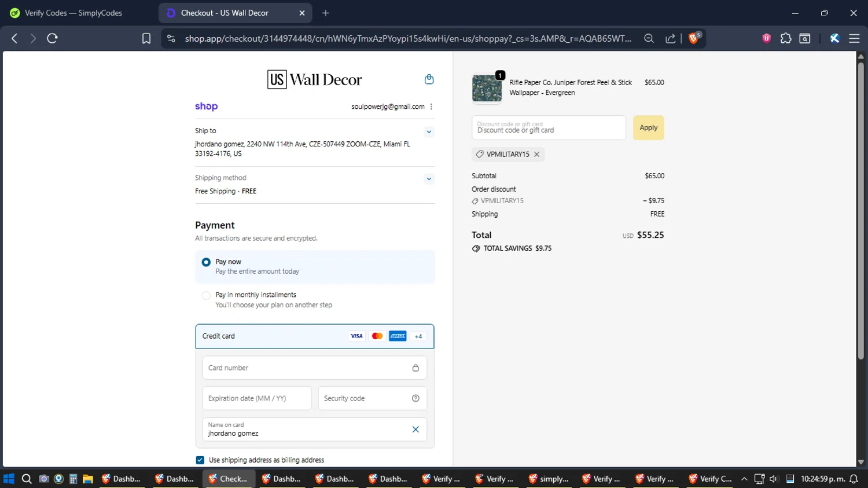Show security code help tooltip icon

(415, 398)
